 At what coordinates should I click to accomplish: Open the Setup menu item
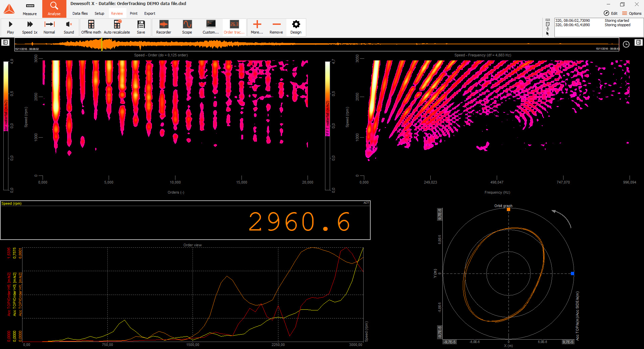click(99, 13)
